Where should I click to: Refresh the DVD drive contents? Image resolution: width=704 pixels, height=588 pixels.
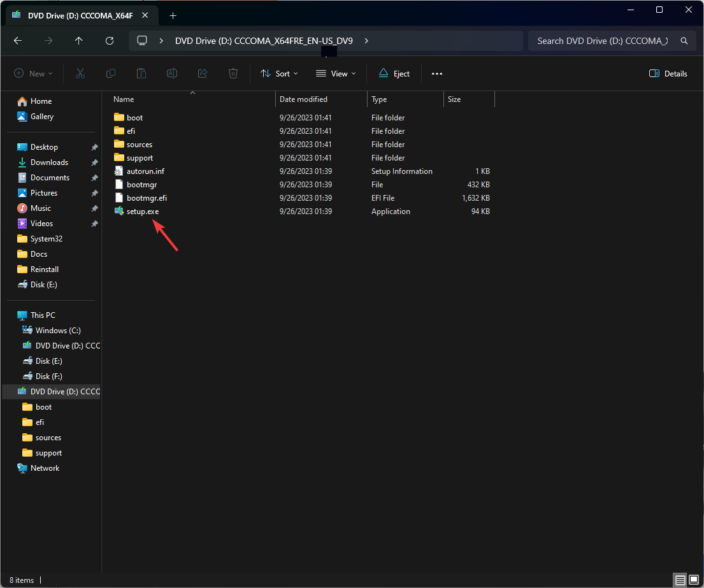click(109, 40)
